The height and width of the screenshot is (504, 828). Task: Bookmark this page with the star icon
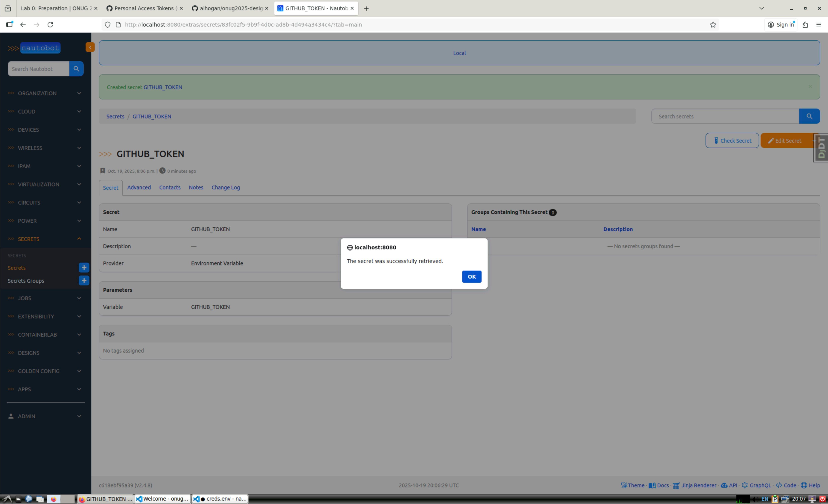713,24
